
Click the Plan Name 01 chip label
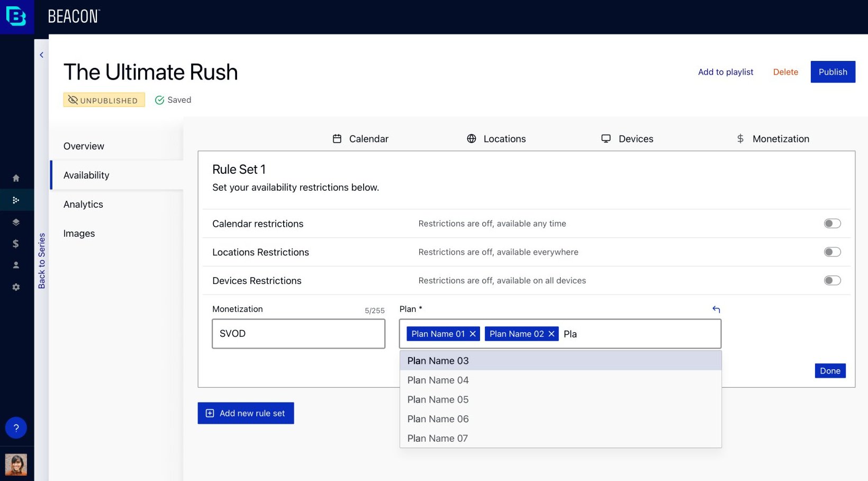[x=438, y=334]
